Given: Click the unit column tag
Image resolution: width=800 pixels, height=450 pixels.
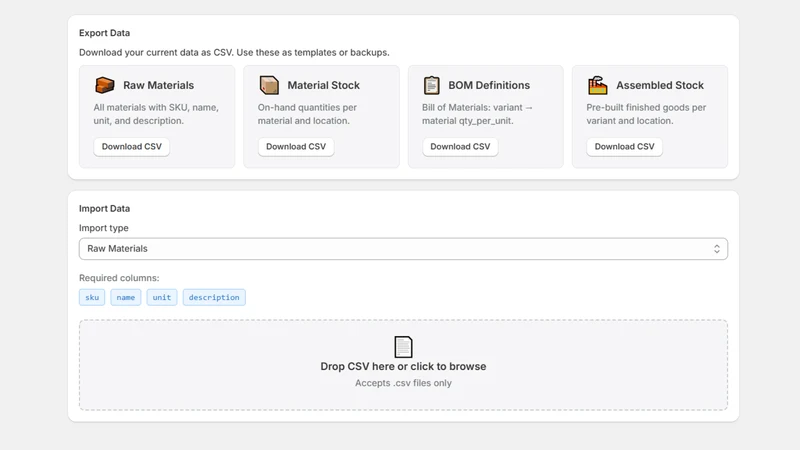Looking at the screenshot, I should click(x=162, y=297).
